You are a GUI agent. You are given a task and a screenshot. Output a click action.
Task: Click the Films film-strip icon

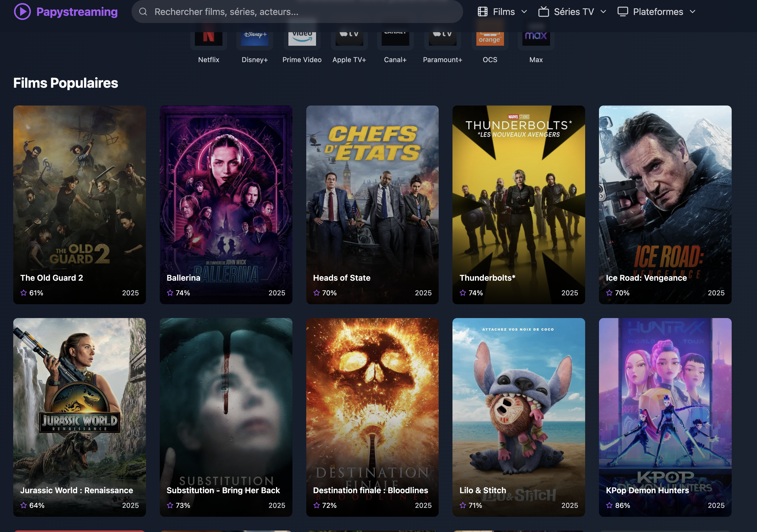(482, 12)
